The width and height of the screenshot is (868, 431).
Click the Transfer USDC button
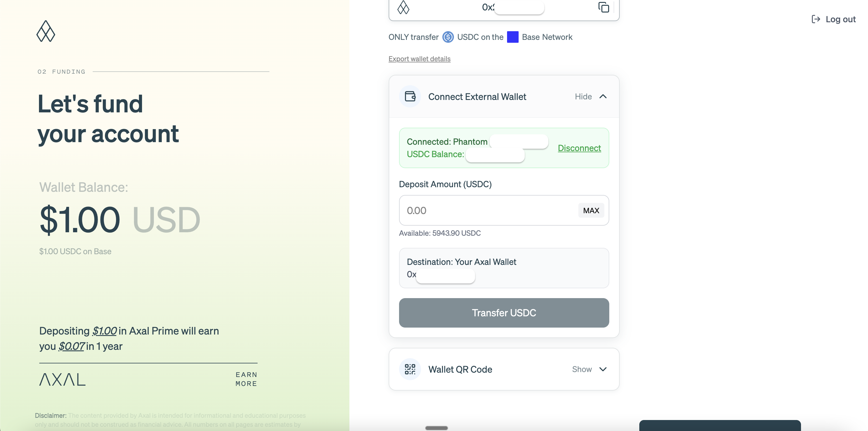click(x=504, y=313)
